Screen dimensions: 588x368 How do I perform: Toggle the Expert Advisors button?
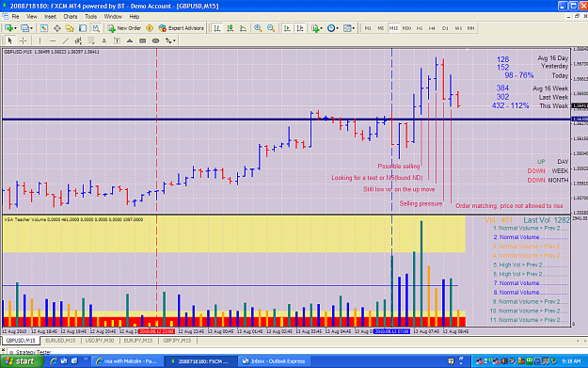[x=182, y=28]
